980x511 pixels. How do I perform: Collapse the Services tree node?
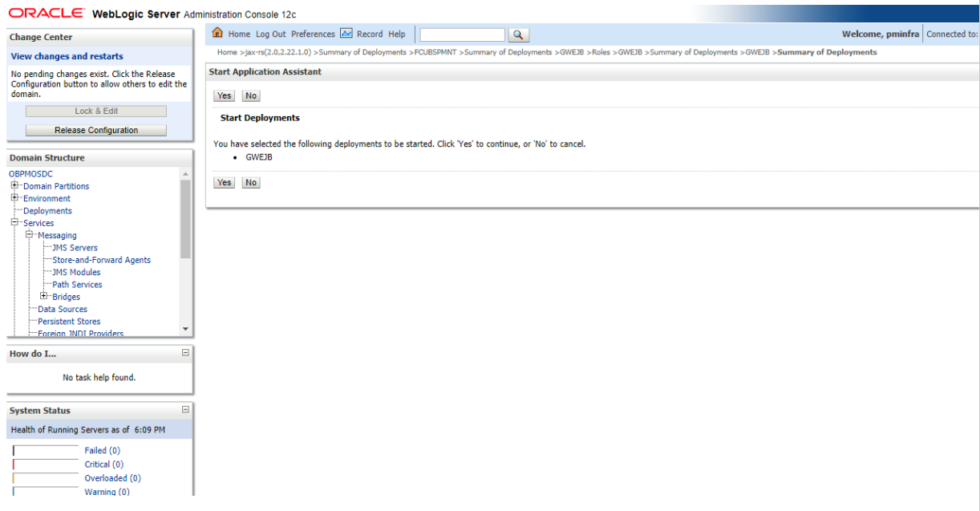[x=14, y=222]
